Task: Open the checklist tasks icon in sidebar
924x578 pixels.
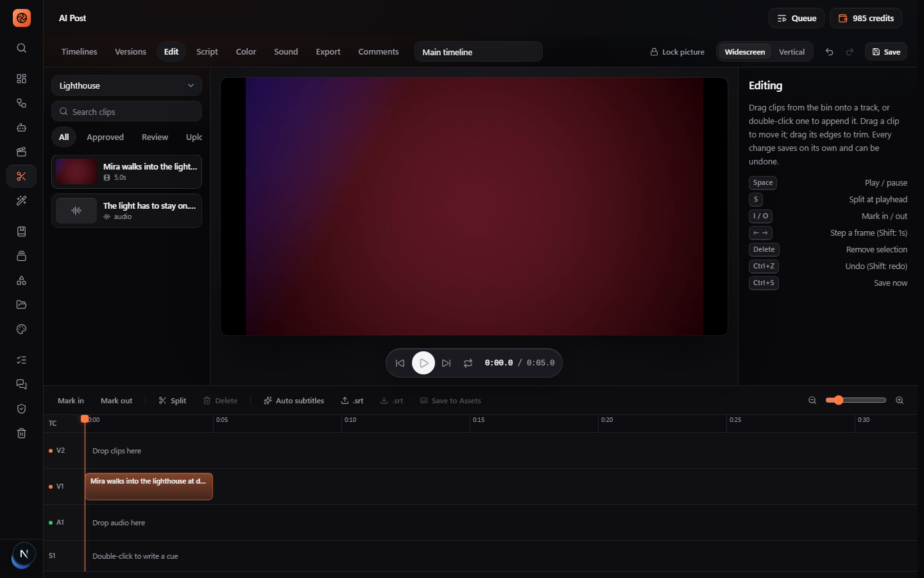Action: pyautogui.click(x=21, y=360)
